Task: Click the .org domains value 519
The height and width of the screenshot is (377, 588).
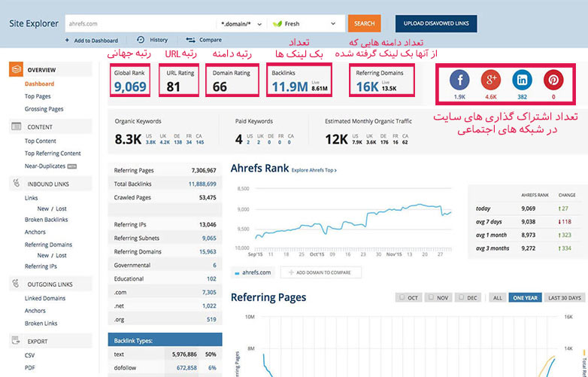Action: [211, 320]
